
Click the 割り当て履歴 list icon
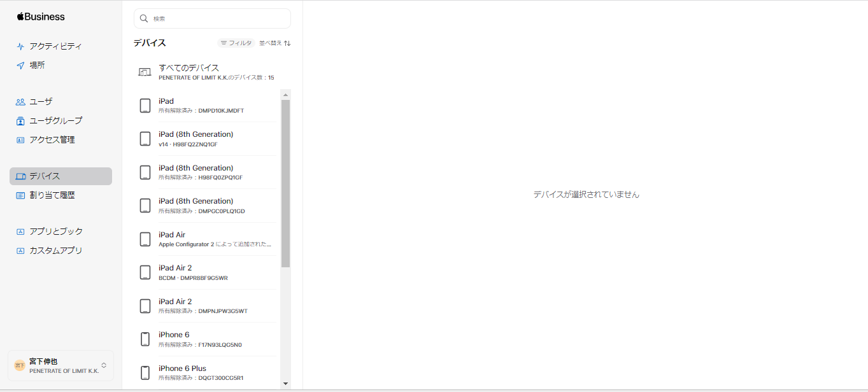pyautogui.click(x=20, y=195)
